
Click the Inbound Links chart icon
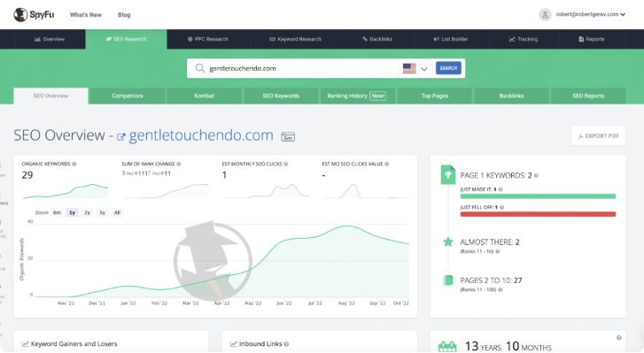pyautogui.click(x=234, y=344)
